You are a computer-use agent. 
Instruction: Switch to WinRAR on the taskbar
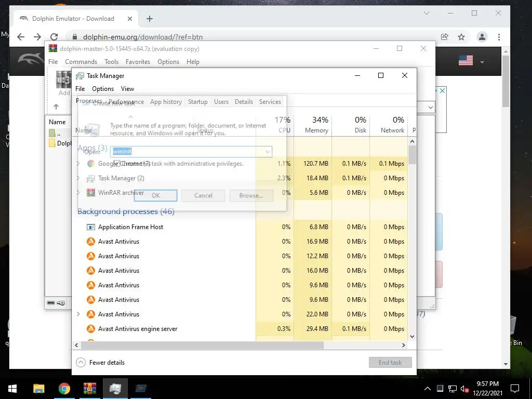pos(90,389)
